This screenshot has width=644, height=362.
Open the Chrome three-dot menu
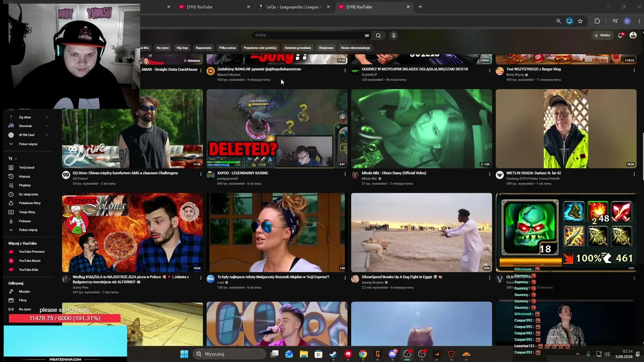(x=639, y=21)
